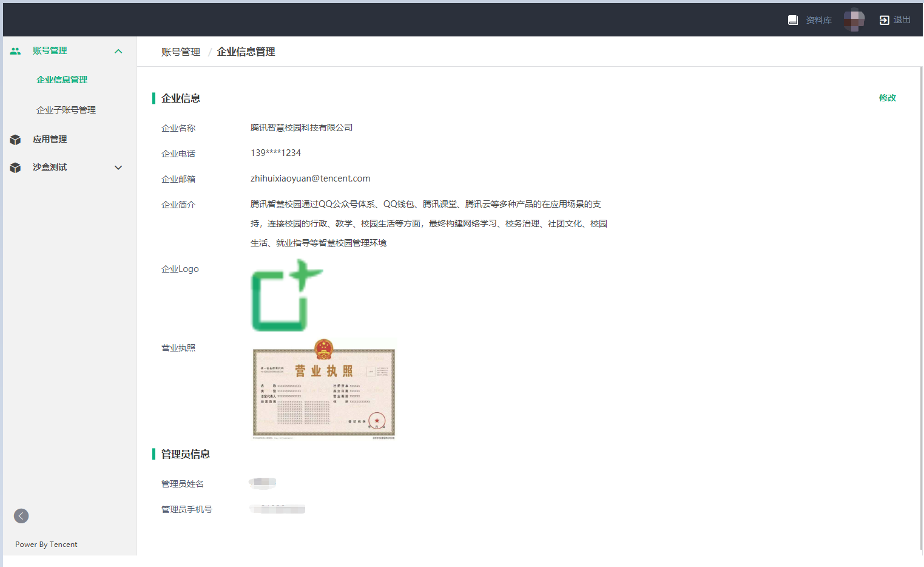This screenshot has width=924, height=567.
Task: Click company name 腾讯智慧校园科技有限公司
Action: 302,127
